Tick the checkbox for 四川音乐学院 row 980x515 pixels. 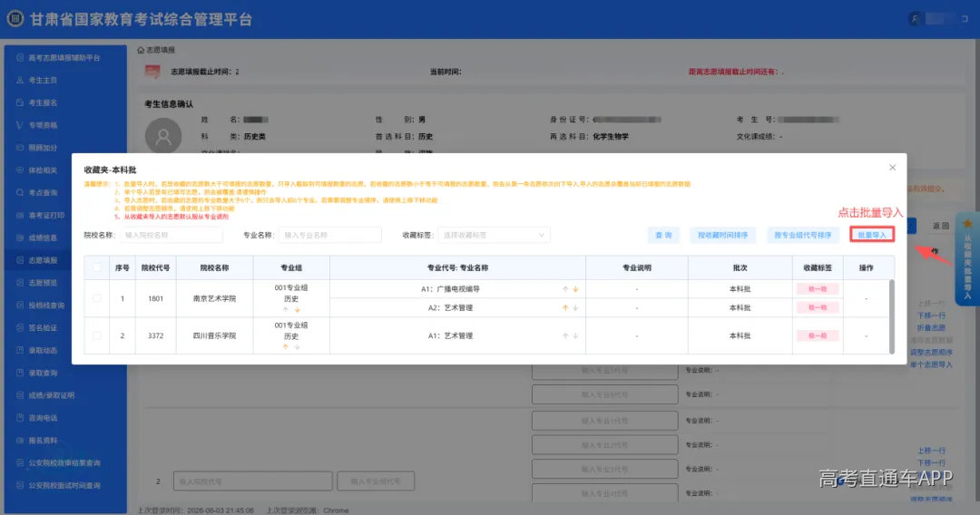click(97, 335)
